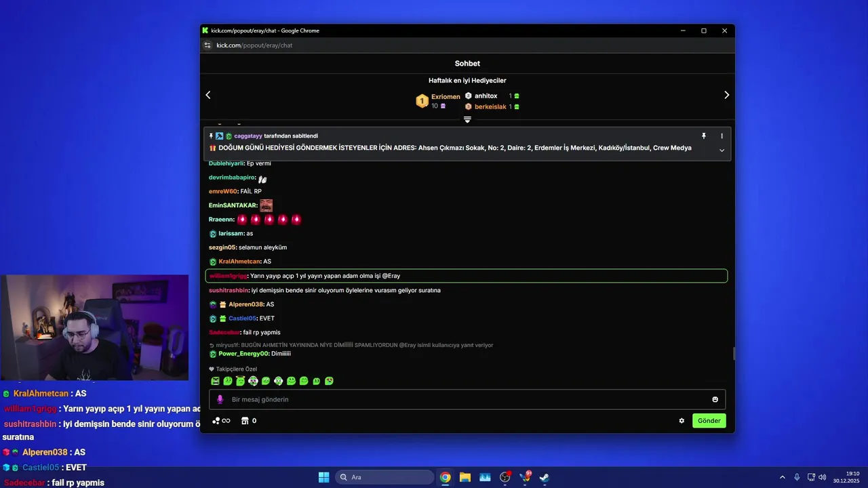Viewport: 868px width, 488px height.
Task: Click the volume icon in system tray
Action: click(823, 477)
